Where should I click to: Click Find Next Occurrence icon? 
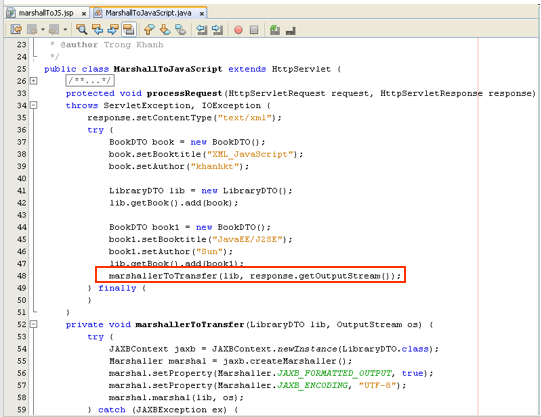tap(113, 30)
